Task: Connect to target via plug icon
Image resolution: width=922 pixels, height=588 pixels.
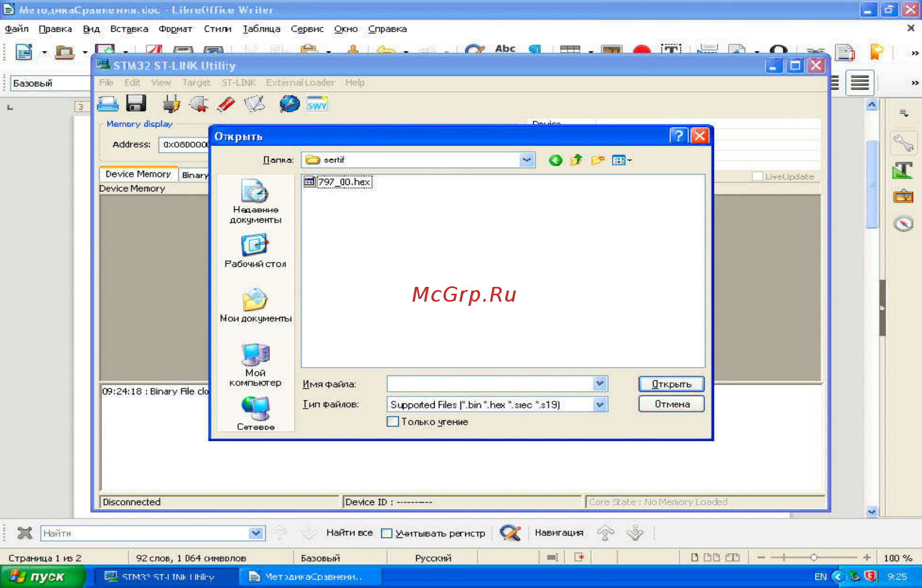Action: [x=171, y=104]
